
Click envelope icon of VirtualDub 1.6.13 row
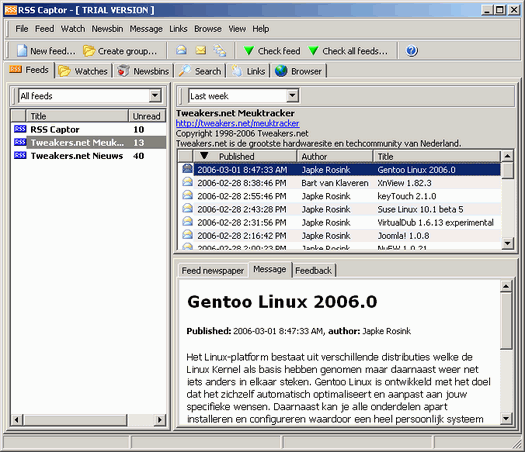[x=188, y=222]
